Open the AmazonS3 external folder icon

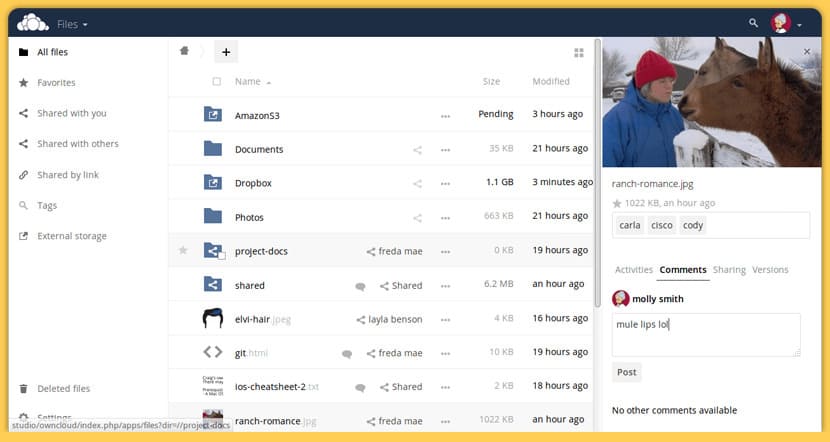pos(213,114)
